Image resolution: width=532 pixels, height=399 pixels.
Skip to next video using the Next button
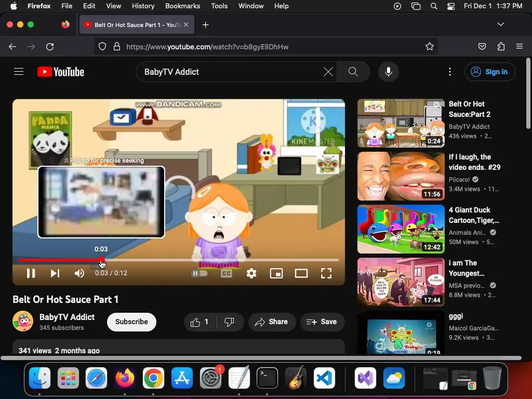click(x=55, y=273)
